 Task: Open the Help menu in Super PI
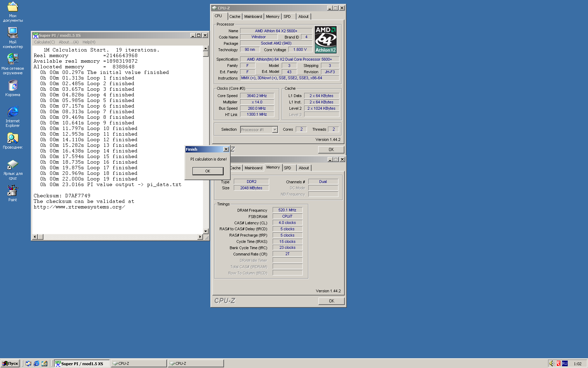pos(89,42)
